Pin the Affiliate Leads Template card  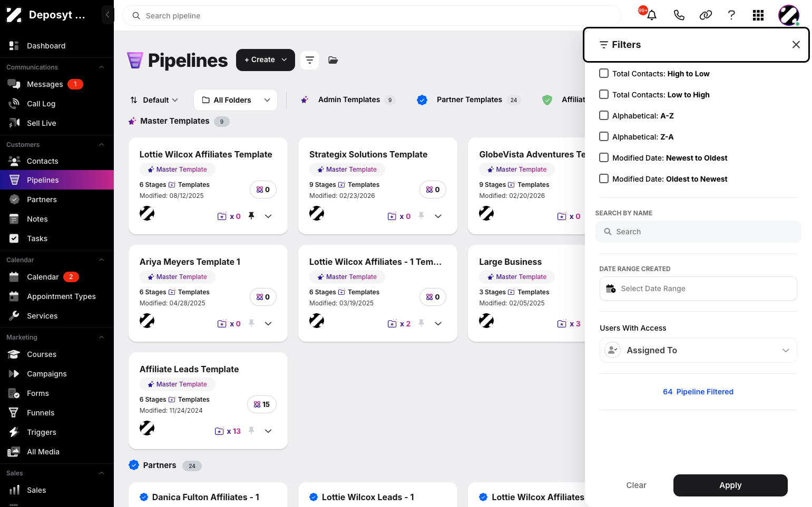[251, 431]
